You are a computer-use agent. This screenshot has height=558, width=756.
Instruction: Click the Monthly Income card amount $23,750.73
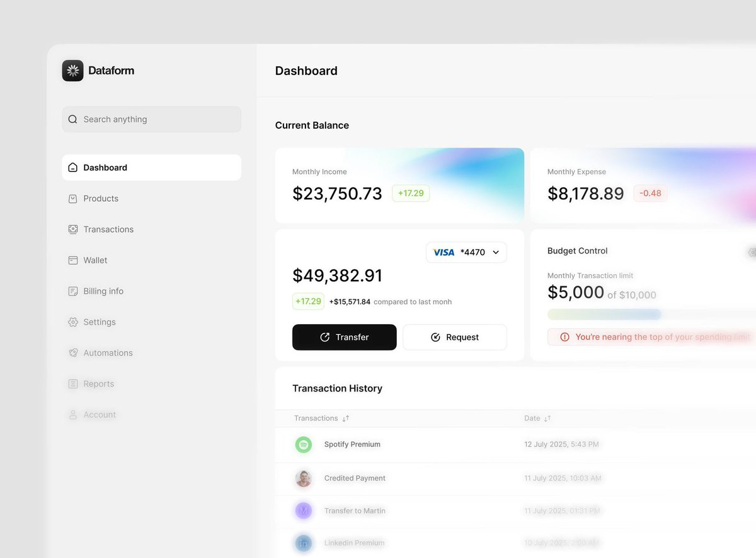pos(337,194)
